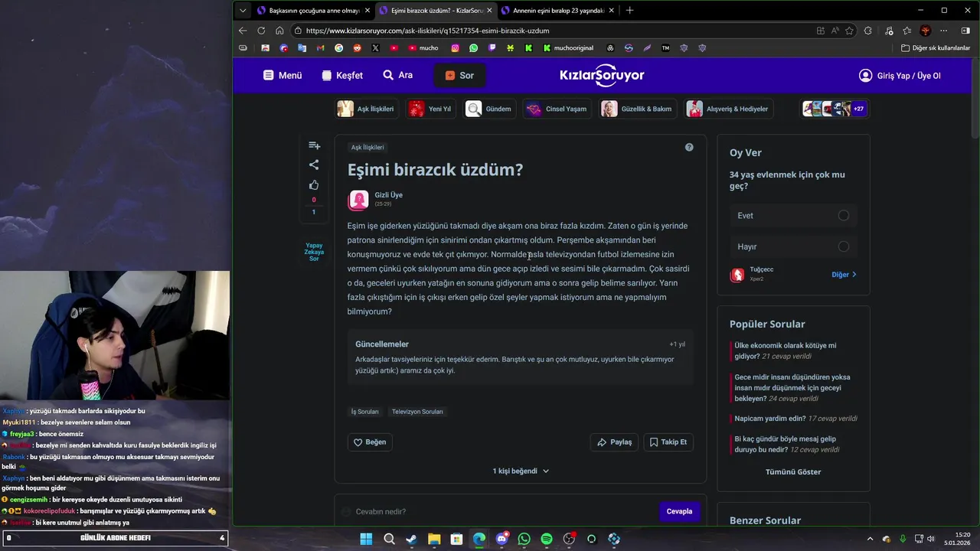Click Televizyon Soruları tag

(417, 412)
